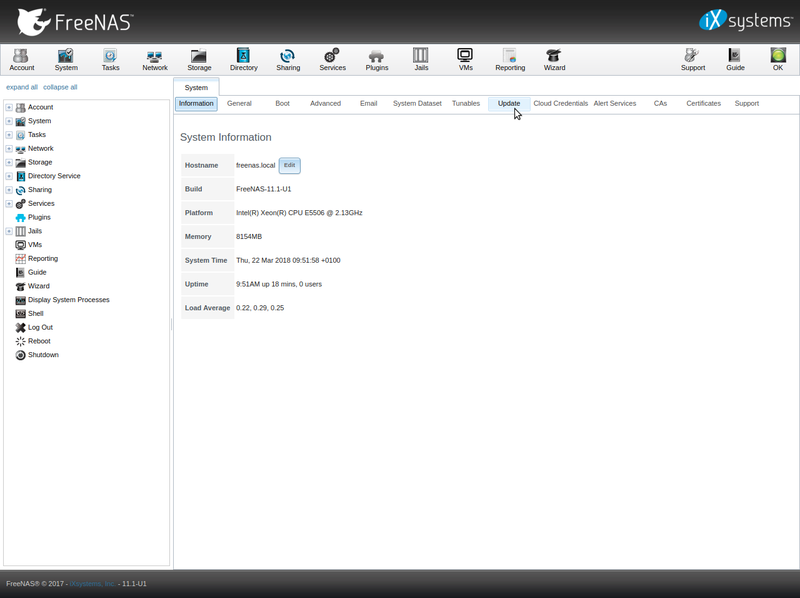Click the expand all link
The height and width of the screenshot is (598, 800).
click(22, 87)
